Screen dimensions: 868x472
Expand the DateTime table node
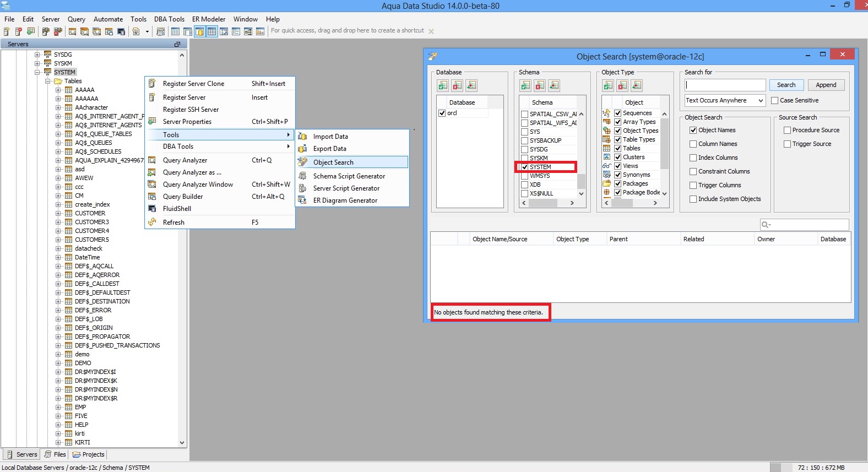click(58, 257)
